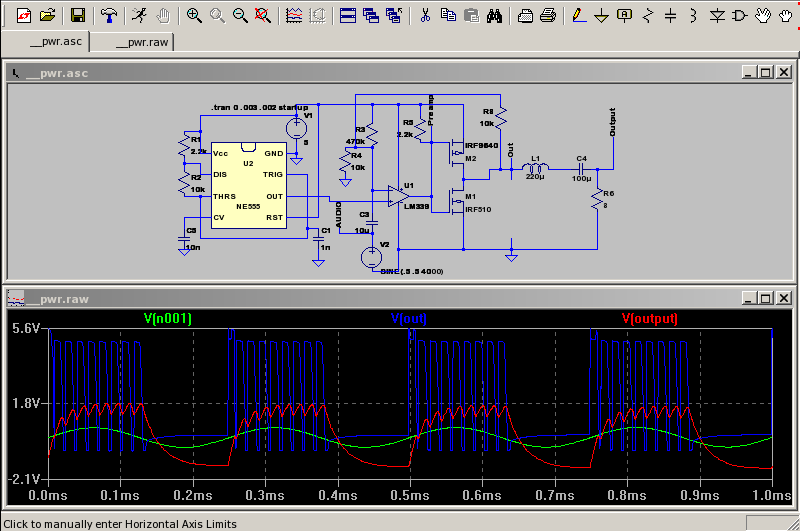The image size is (800, 531).
Task: Click the 220µ inductor L1 value
Action: pyautogui.click(x=535, y=176)
